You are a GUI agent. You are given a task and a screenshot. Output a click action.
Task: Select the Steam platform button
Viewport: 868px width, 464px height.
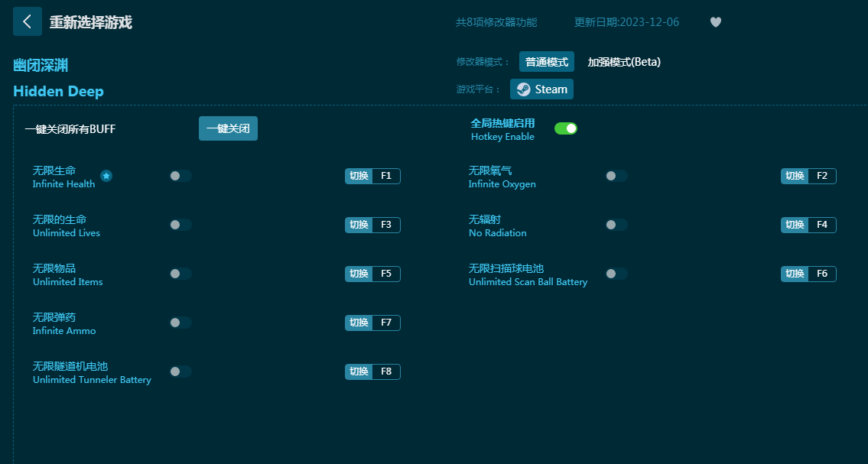click(541, 89)
